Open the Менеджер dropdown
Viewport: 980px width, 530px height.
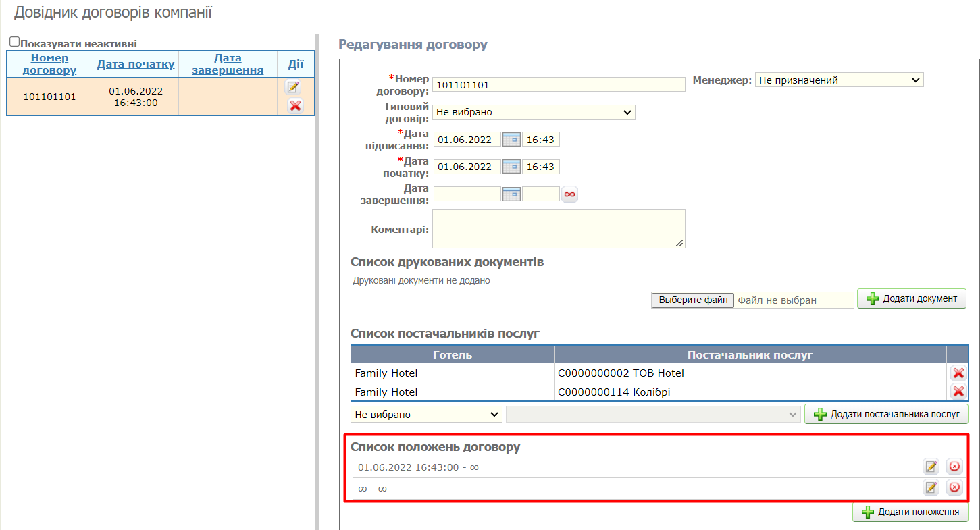pyautogui.click(x=839, y=80)
